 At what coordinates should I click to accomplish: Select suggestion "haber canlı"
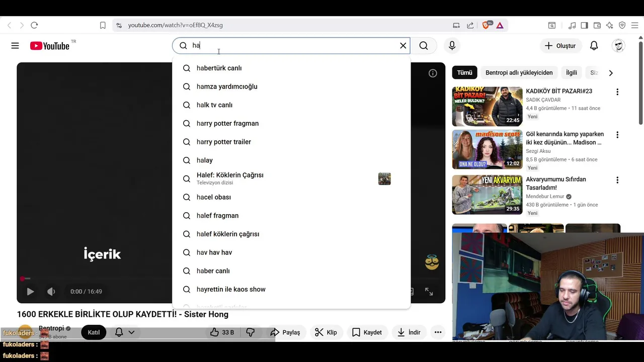tap(291, 271)
